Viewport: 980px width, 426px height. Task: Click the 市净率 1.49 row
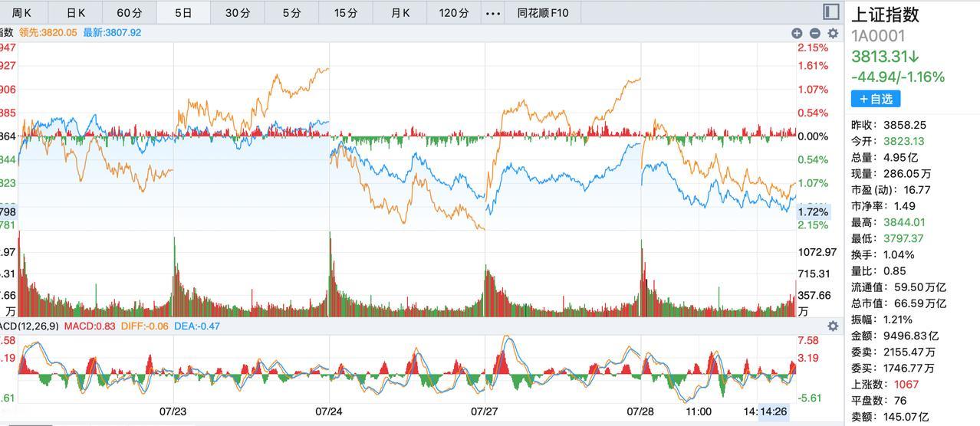(x=883, y=205)
